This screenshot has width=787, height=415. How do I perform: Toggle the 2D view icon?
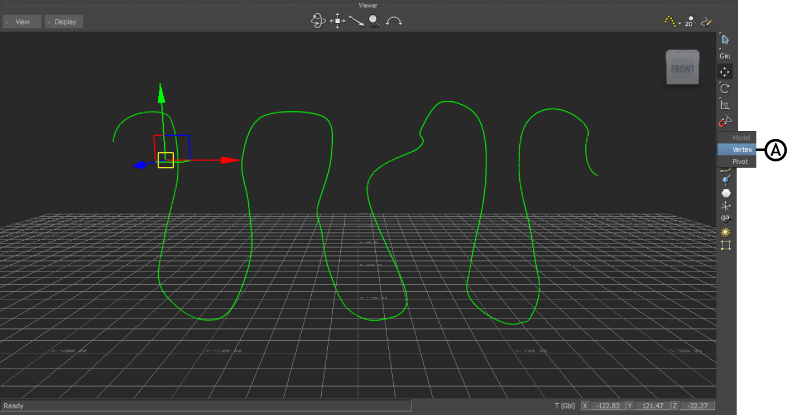(690, 21)
